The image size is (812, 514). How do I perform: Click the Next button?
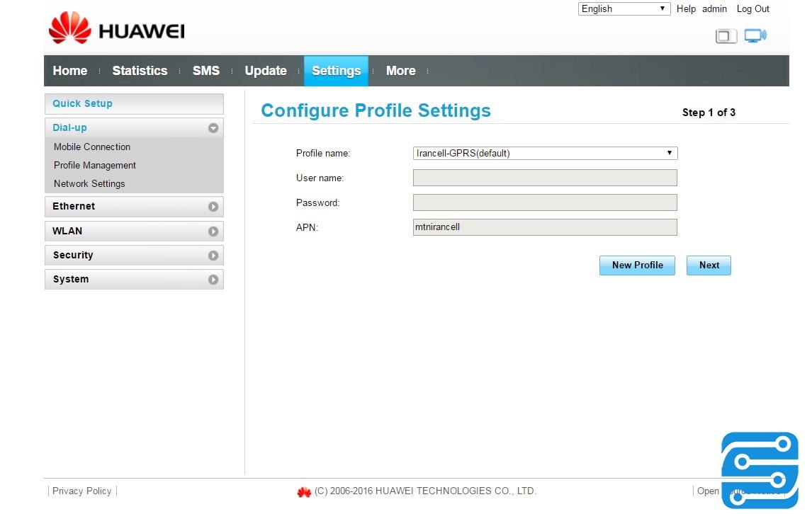point(709,265)
